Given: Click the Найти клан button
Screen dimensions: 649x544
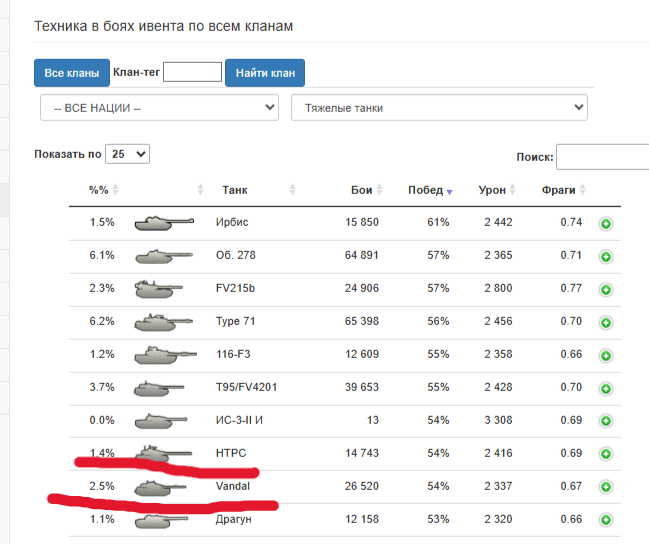Looking at the screenshot, I should click(265, 73).
